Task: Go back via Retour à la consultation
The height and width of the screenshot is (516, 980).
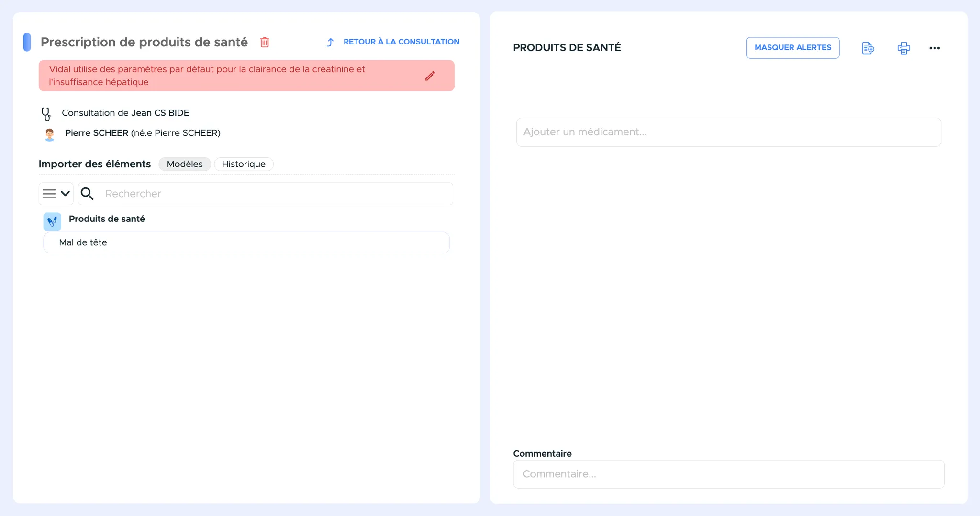Action: click(401, 42)
